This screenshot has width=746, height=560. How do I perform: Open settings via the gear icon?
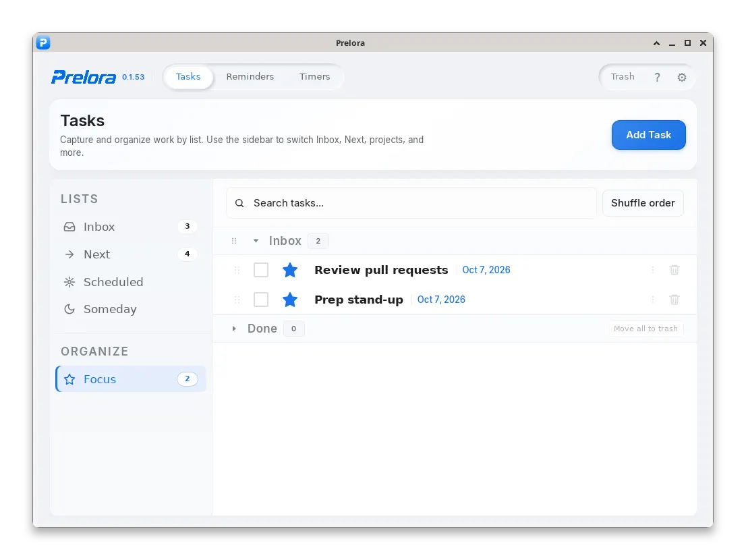click(x=682, y=77)
